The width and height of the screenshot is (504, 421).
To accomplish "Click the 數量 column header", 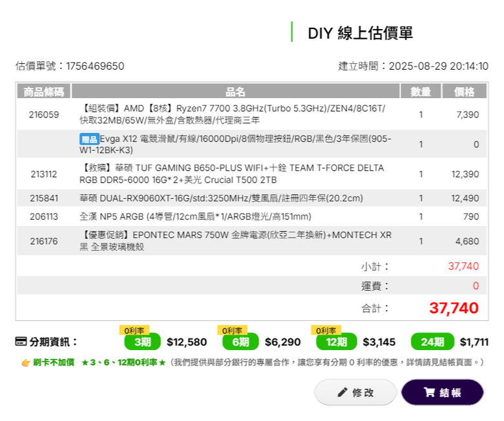I will (x=421, y=92).
